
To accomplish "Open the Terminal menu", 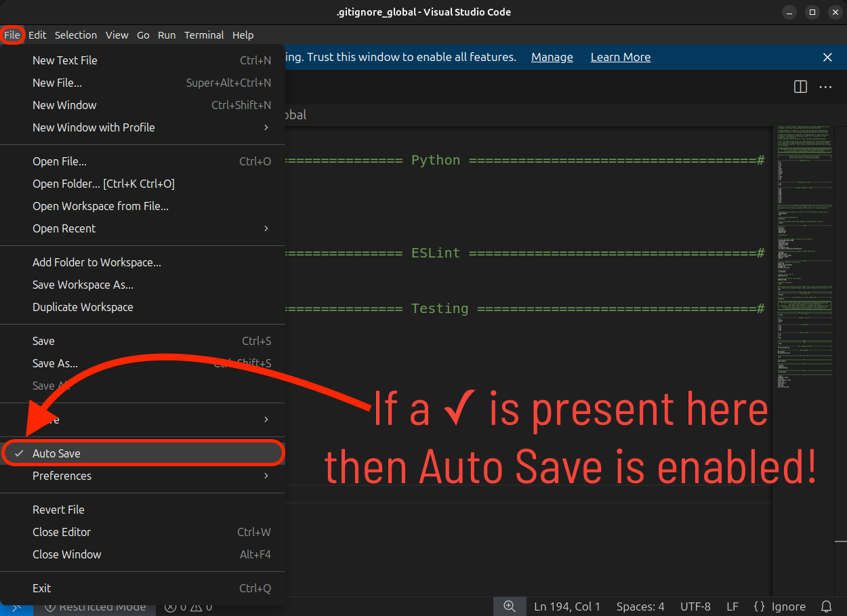I will 204,35.
